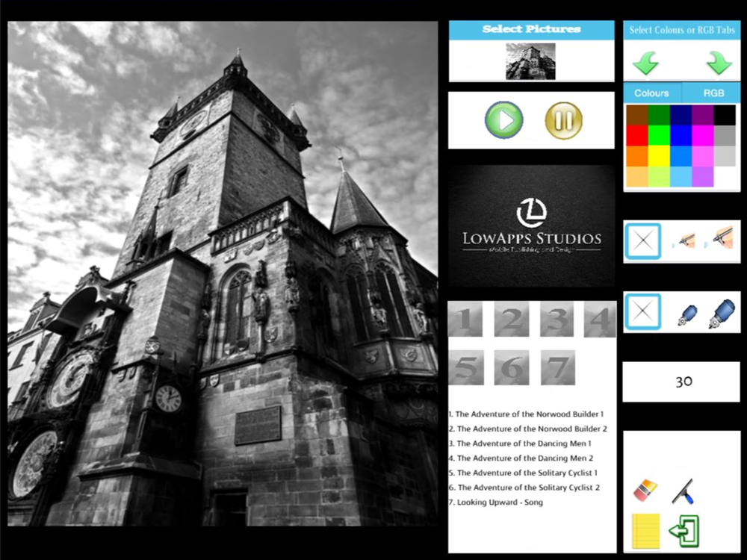Pick the dark purple colour swatch
Image resolution: width=747 pixels, height=560 pixels.
[x=703, y=115]
